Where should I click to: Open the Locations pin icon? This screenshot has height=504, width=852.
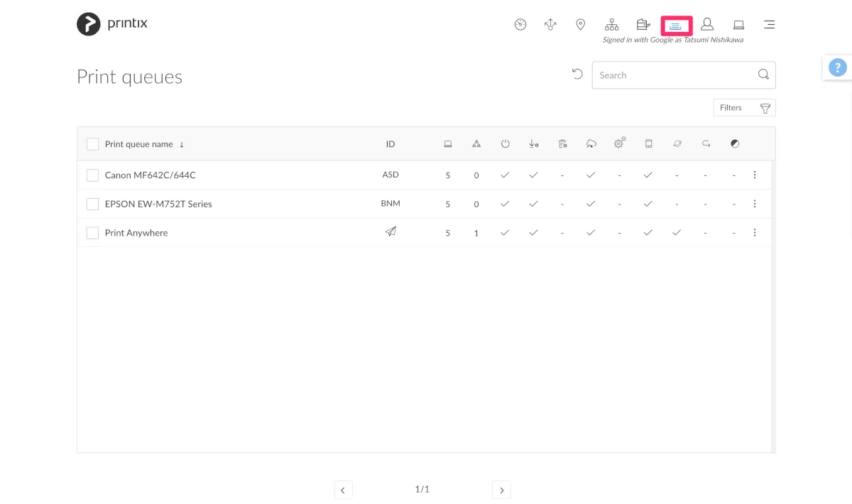tap(580, 25)
